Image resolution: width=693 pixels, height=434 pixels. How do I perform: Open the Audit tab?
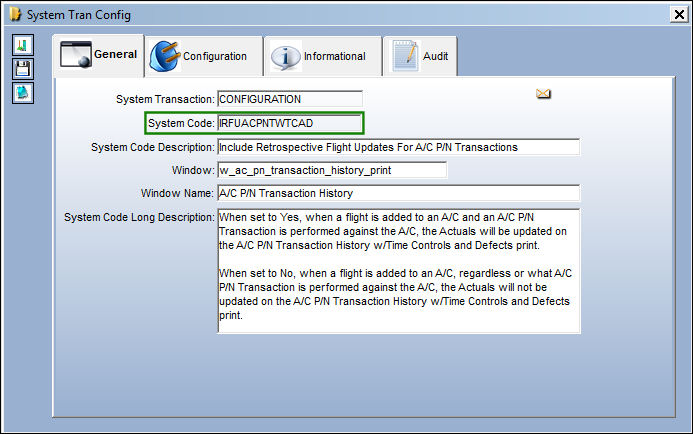420,56
